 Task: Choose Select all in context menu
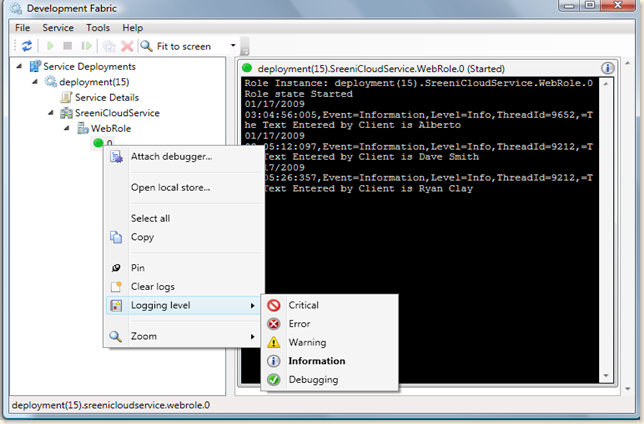coord(184,218)
